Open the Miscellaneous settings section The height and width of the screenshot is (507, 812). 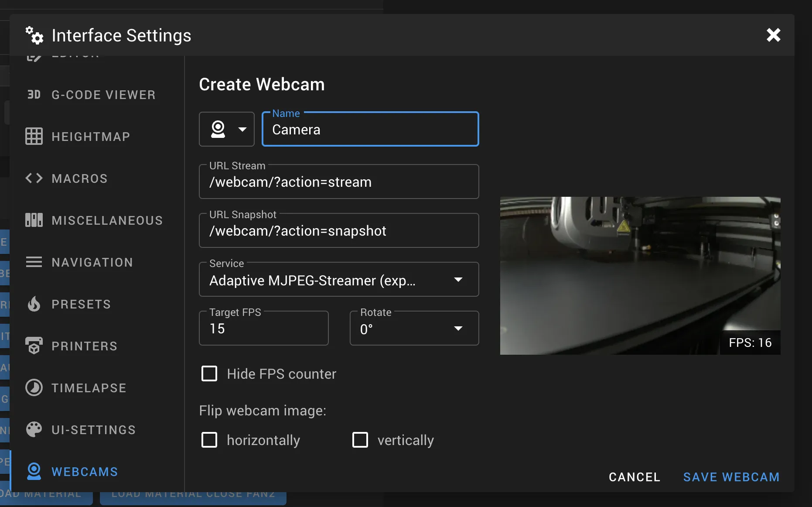pos(107,220)
